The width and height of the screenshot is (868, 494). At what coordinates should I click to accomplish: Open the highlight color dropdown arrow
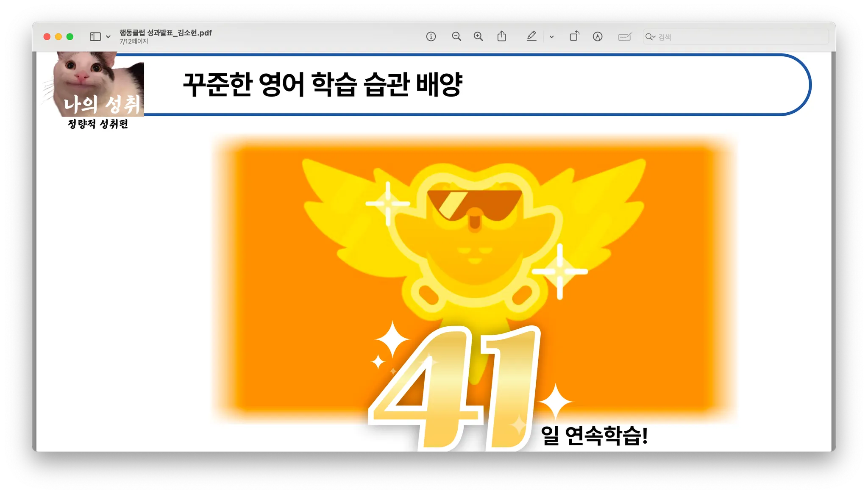(551, 37)
